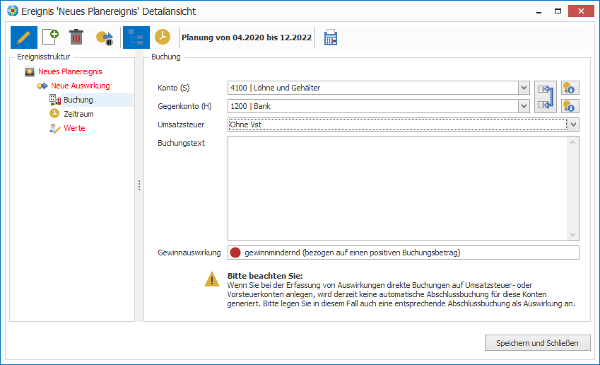This screenshot has height=365, width=600.
Task: Click the application icon in title bar
Action: coord(13,11)
